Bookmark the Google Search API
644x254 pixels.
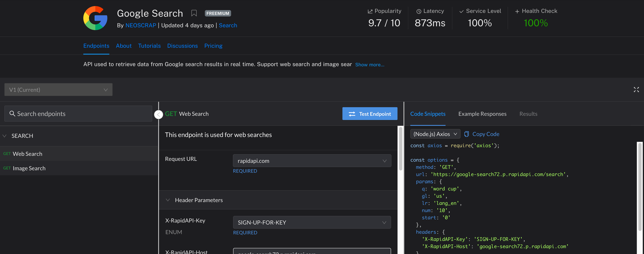pyautogui.click(x=194, y=13)
